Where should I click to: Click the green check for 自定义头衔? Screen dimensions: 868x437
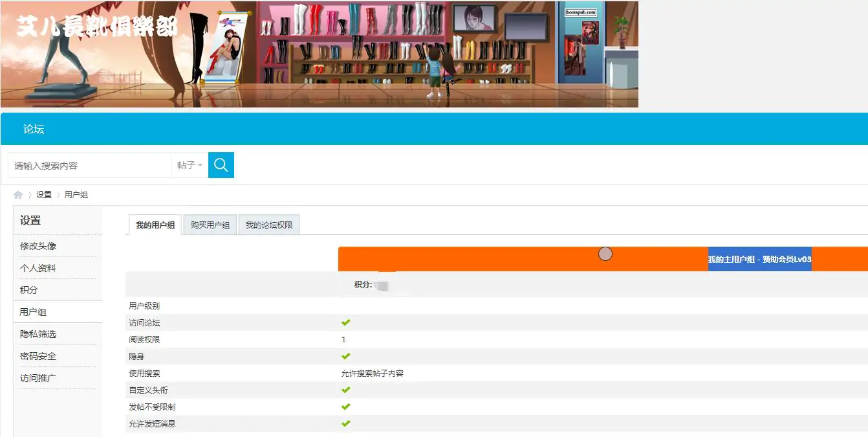point(346,390)
